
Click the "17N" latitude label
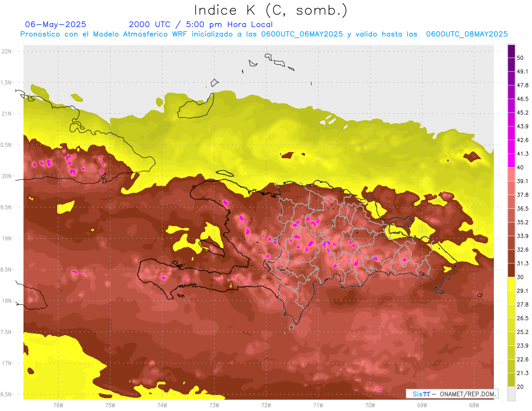coord(8,363)
